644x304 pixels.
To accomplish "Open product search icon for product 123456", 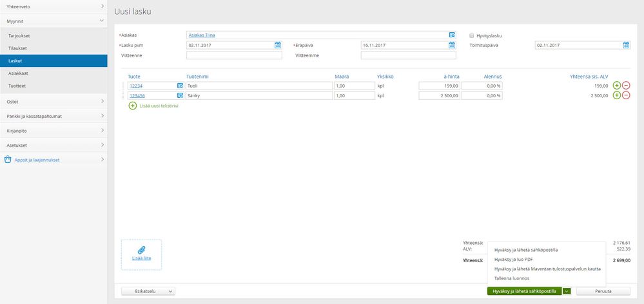I will pyautogui.click(x=180, y=95).
